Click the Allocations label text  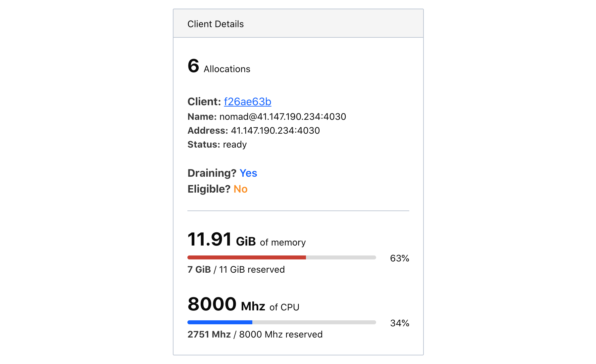(x=227, y=69)
